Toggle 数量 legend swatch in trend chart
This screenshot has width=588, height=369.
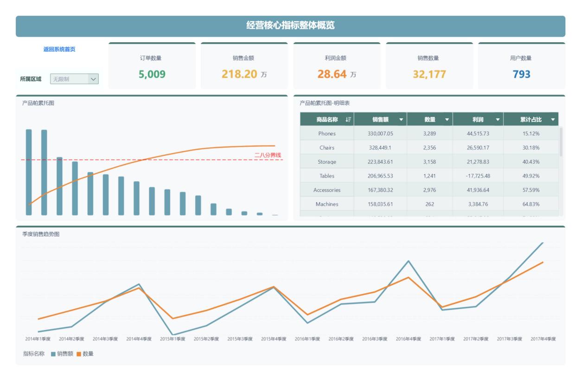79,354
